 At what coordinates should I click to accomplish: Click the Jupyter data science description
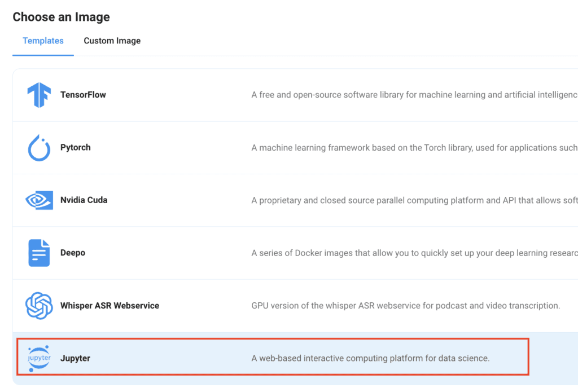point(370,358)
